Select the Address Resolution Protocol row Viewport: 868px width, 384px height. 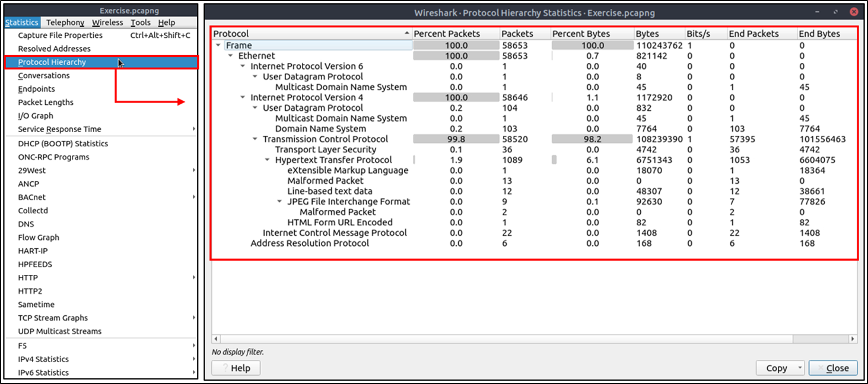coord(310,243)
